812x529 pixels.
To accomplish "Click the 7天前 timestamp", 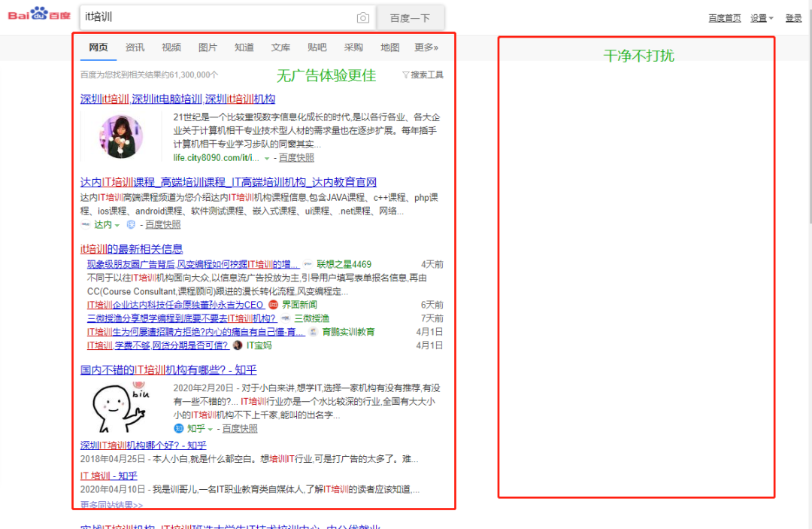I will coord(432,318).
